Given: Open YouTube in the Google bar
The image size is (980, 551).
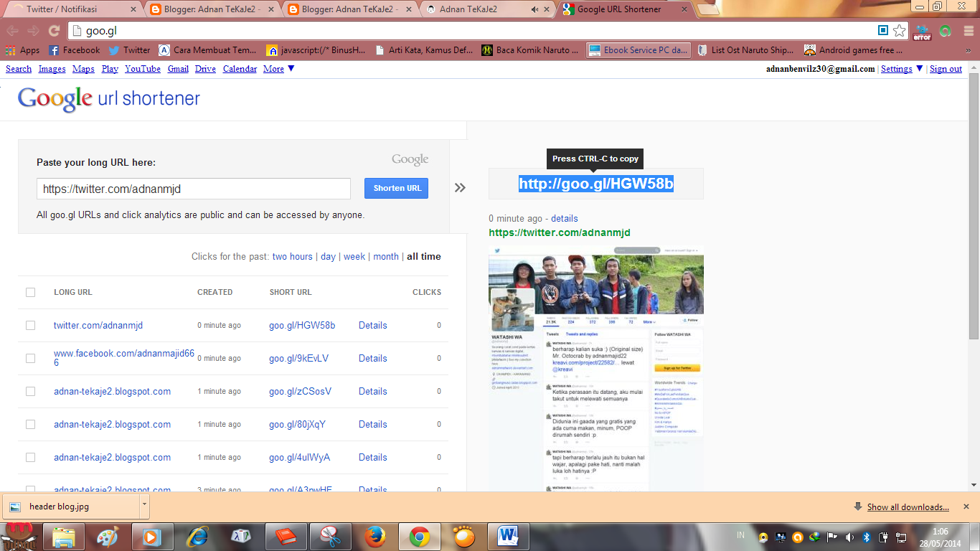Looking at the screenshot, I should click(143, 69).
